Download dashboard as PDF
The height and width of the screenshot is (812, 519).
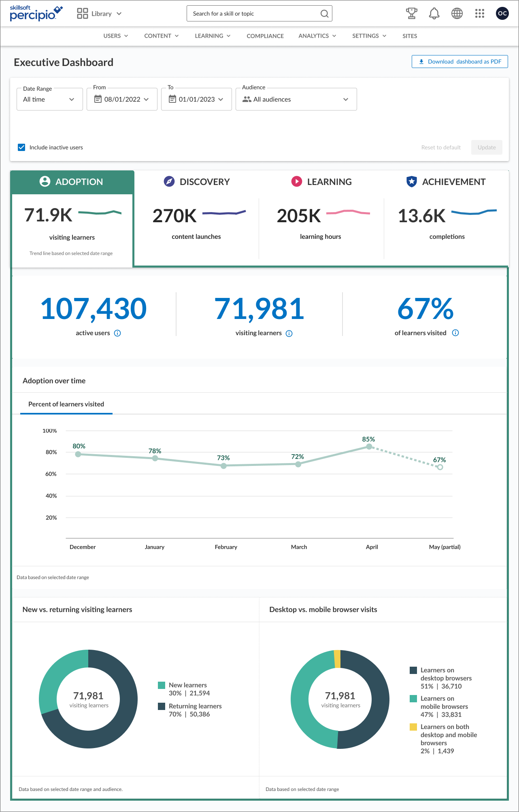(460, 62)
